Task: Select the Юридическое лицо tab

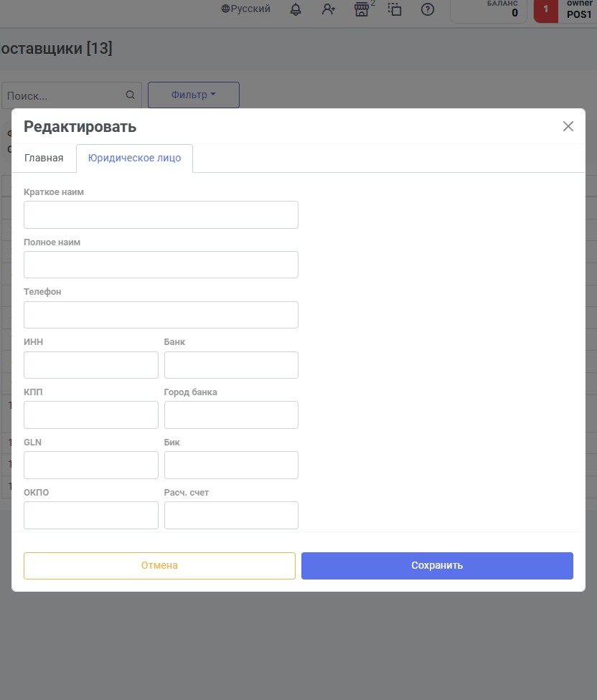Action: (x=134, y=158)
